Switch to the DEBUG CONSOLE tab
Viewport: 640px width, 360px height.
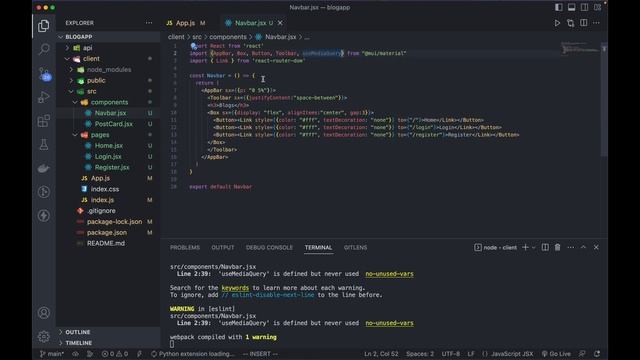(x=269, y=247)
